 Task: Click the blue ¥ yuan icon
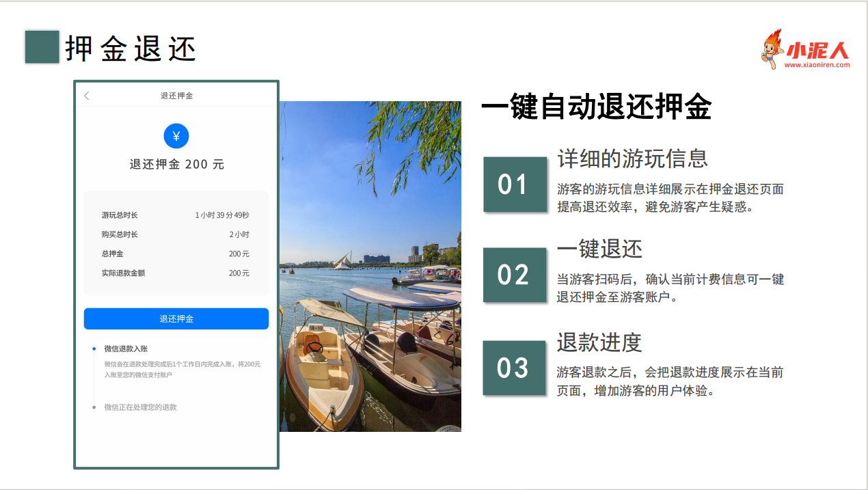coord(176,135)
